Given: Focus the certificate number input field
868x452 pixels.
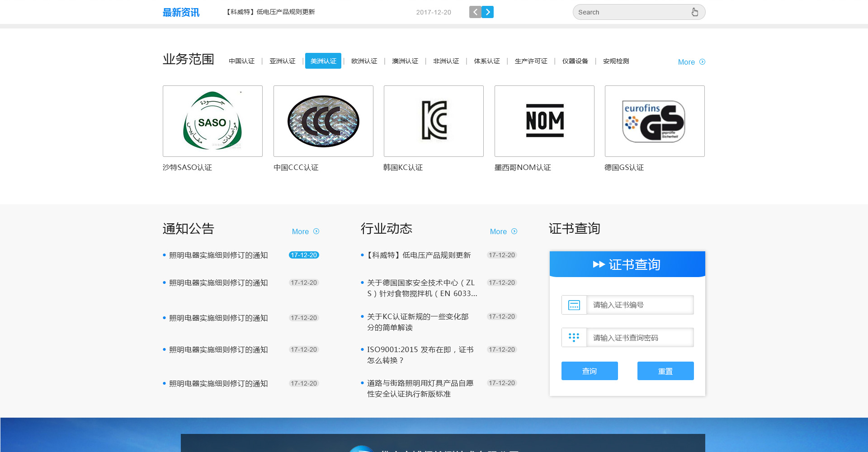Looking at the screenshot, I should point(639,305).
